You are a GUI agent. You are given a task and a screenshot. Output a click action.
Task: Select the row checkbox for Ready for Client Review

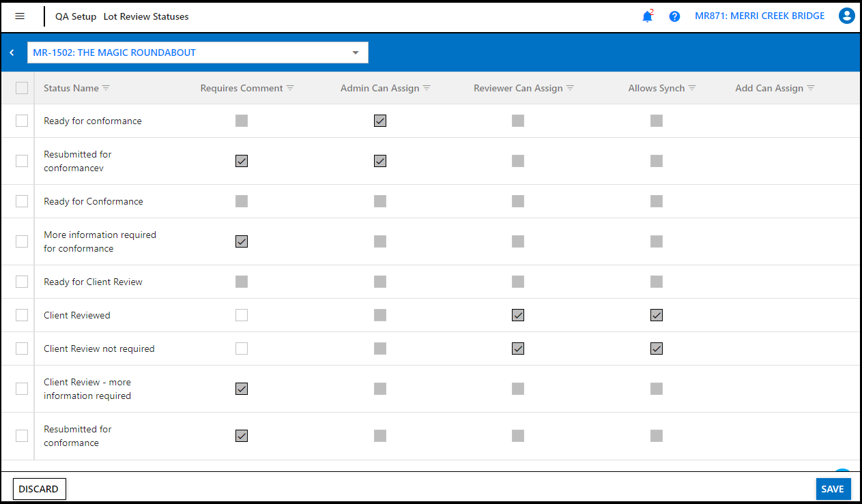pos(21,282)
